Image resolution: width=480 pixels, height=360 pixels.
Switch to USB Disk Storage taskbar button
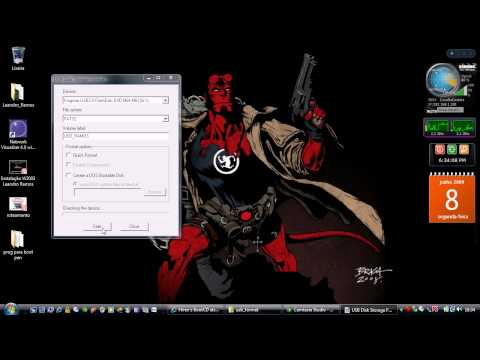coord(369,310)
